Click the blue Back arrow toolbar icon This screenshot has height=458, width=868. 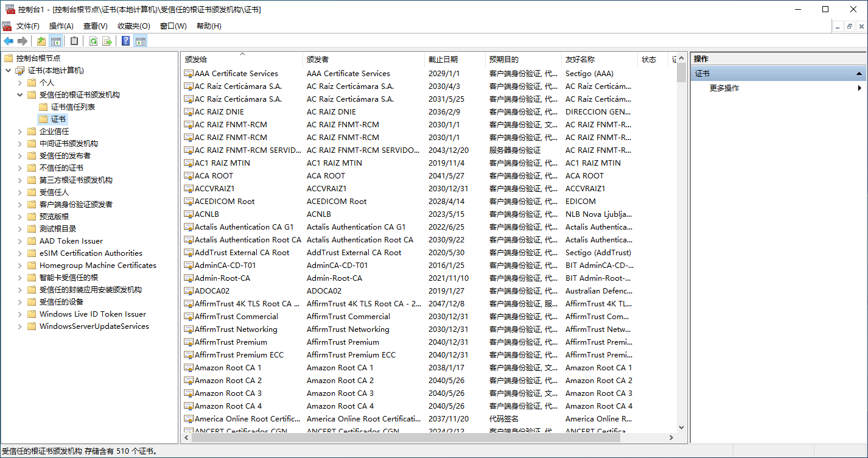pyautogui.click(x=9, y=41)
